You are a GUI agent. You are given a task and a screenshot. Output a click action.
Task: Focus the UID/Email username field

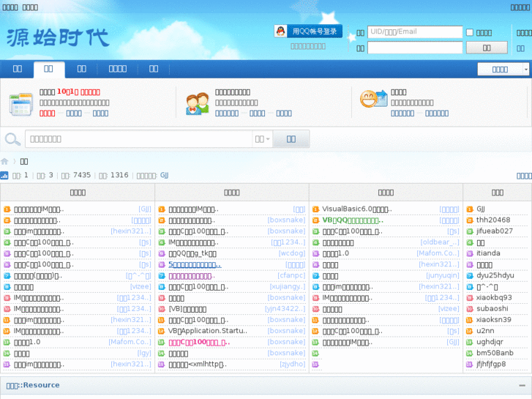[x=415, y=32]
